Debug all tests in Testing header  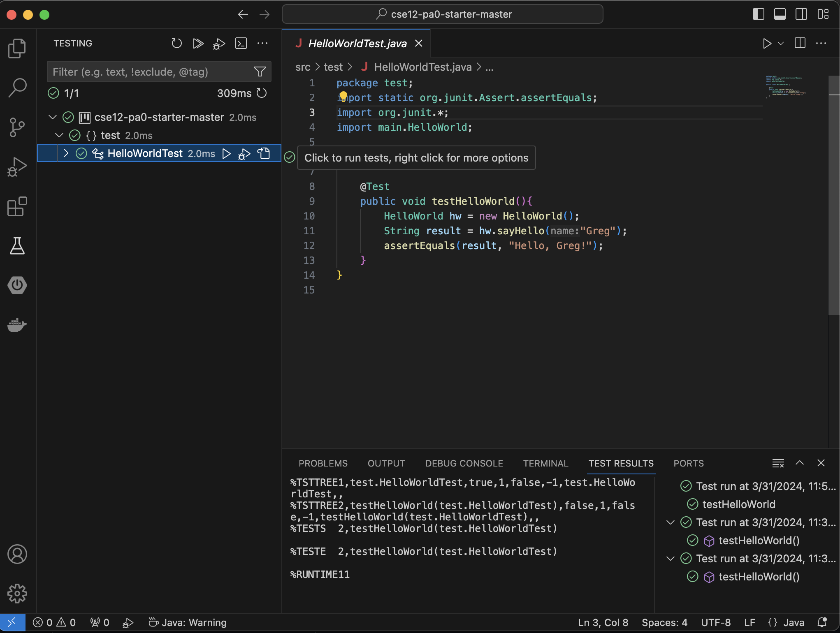(219, 43)
